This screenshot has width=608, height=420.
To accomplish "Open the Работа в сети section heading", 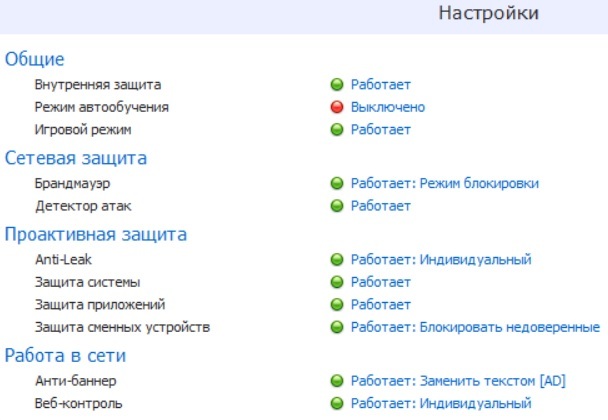I will pos(65,356).
